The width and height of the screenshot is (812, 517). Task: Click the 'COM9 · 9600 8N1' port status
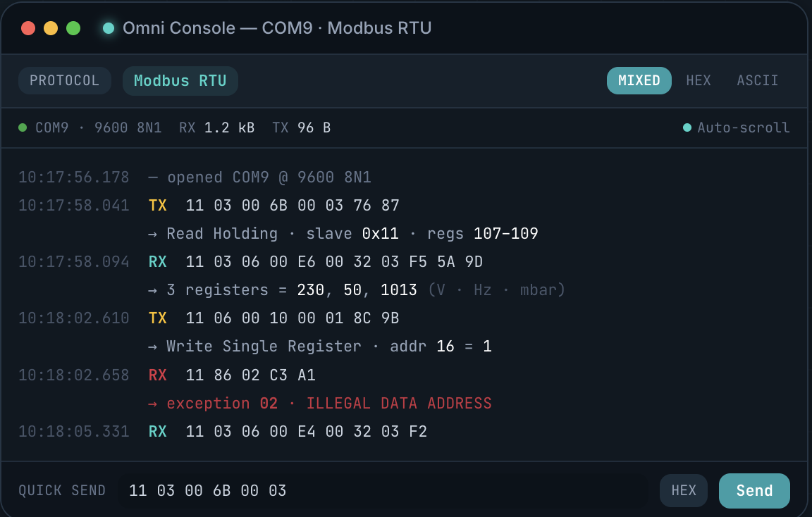99,127
